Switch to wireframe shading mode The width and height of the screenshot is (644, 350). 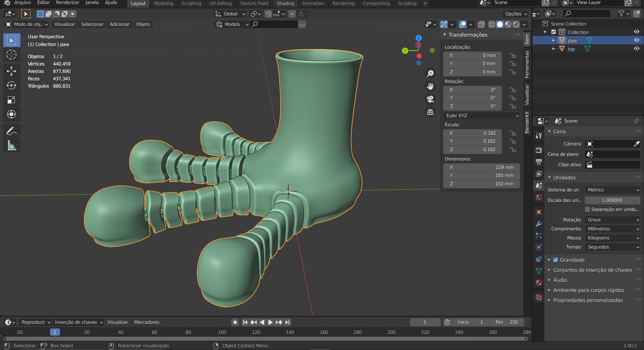point(492,24)
